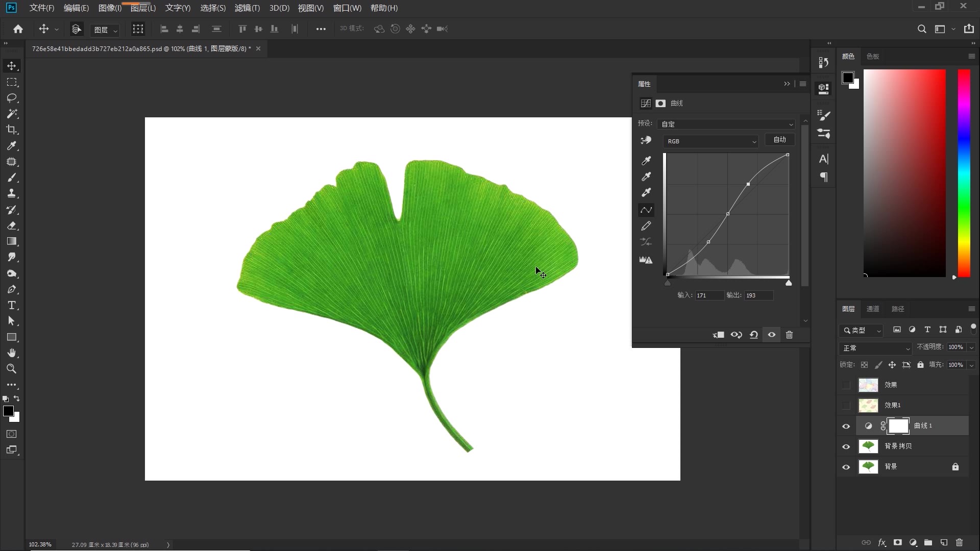Toggle curves layer visibility in properties panel
980x551 pixels.
[x=771, y=335]
